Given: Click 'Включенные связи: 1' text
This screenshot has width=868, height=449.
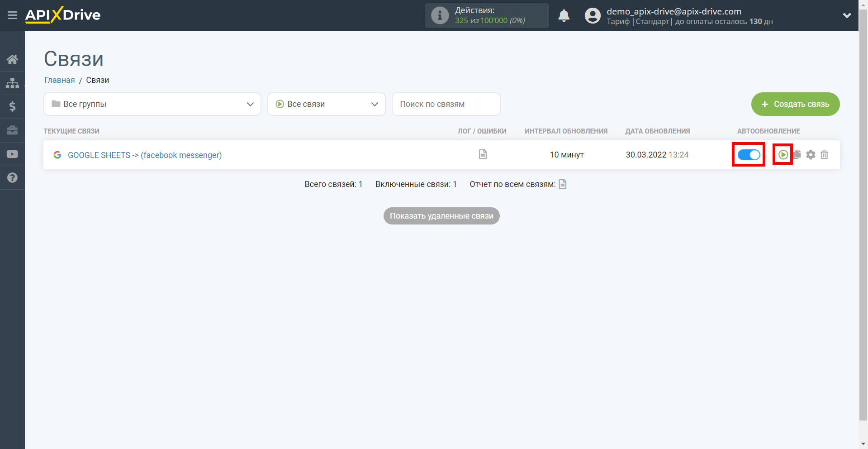Looking at the screenshot, I should [x=416, y=184].
